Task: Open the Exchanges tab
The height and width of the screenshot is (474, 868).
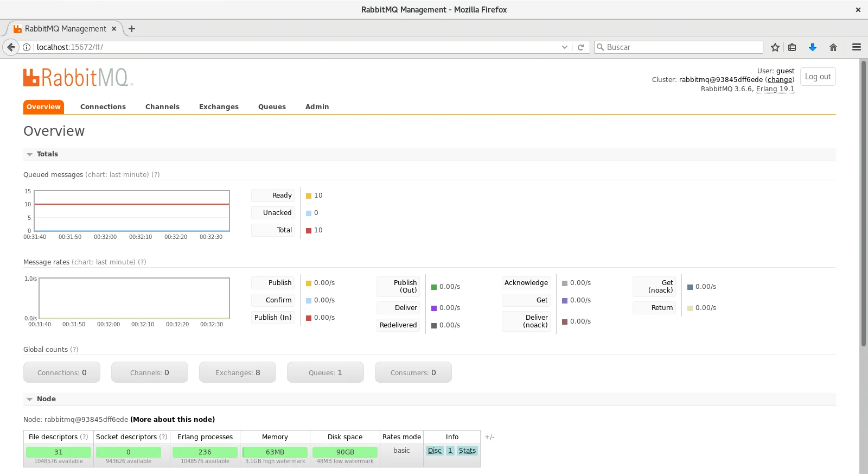Action: [219, 107]
